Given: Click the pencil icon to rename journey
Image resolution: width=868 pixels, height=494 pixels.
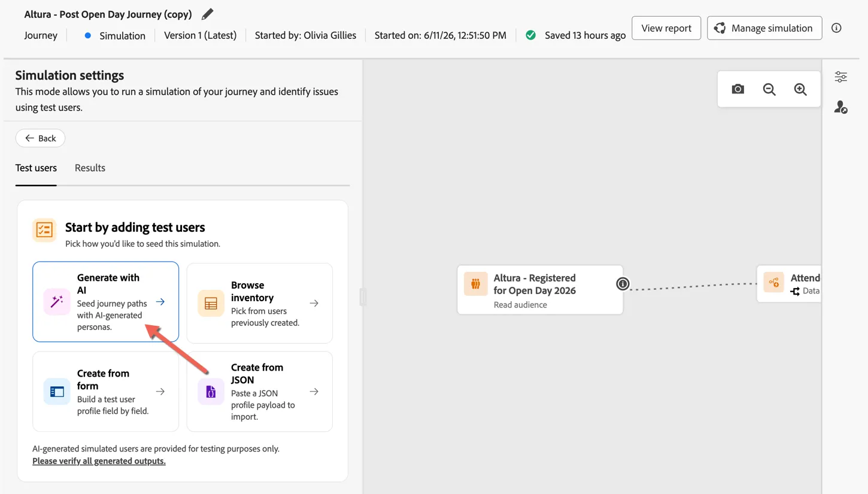Looking at the screenshot, I should [x=207, y=14].
